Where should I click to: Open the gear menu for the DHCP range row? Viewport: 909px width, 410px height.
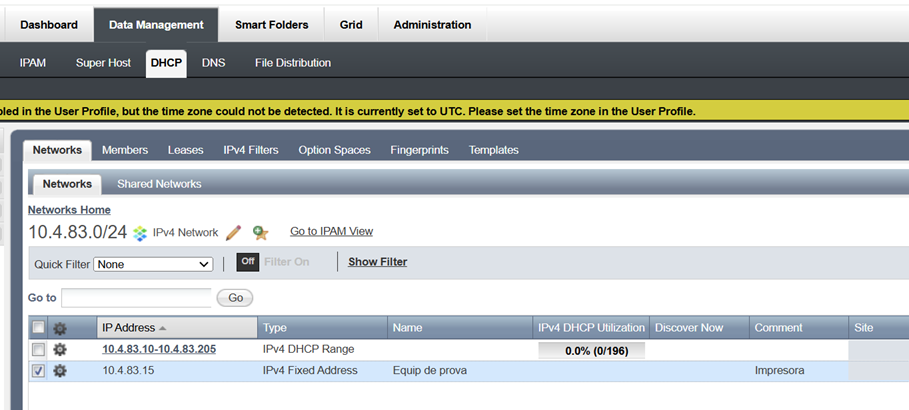pos(60,350)
